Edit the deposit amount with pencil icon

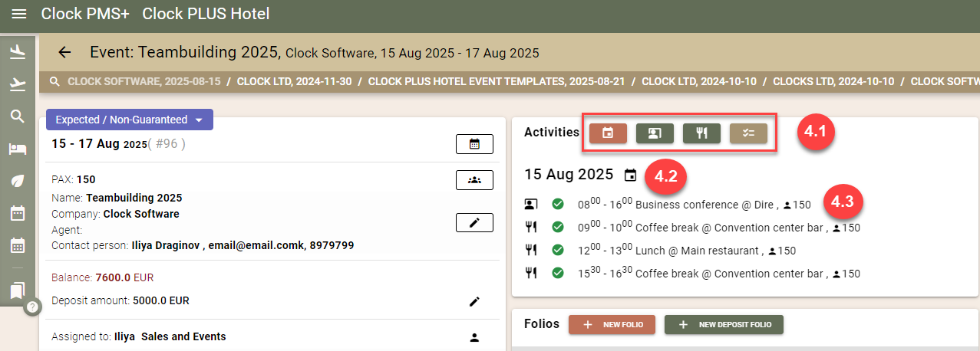474,301
